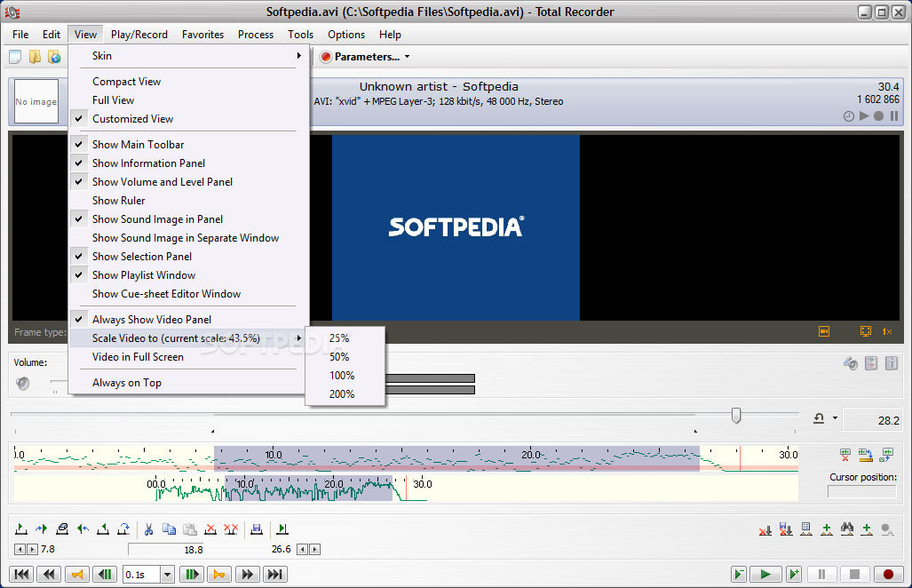Open the Tools menu
This screenshot has width=912, height=588.
coord(300,35)
